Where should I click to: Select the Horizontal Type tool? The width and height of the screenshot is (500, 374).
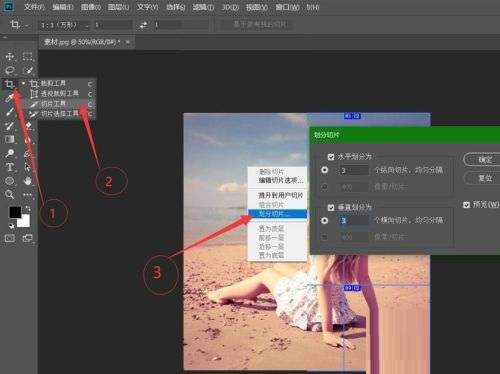(9, 167)
